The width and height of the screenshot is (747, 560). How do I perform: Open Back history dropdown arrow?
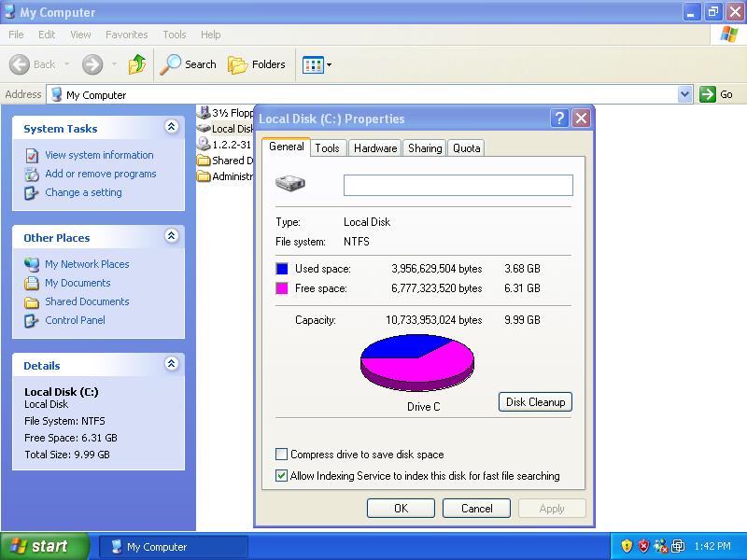coord(66,63)
